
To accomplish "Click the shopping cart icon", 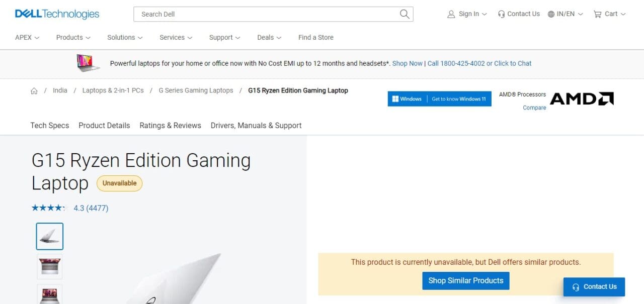I will pos(597,14).
